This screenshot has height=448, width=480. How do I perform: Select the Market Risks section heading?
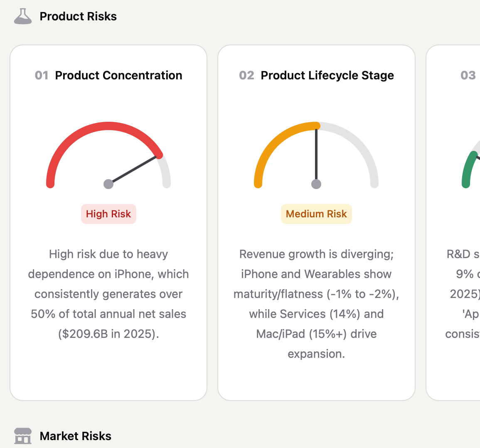[x=76, y=436]
